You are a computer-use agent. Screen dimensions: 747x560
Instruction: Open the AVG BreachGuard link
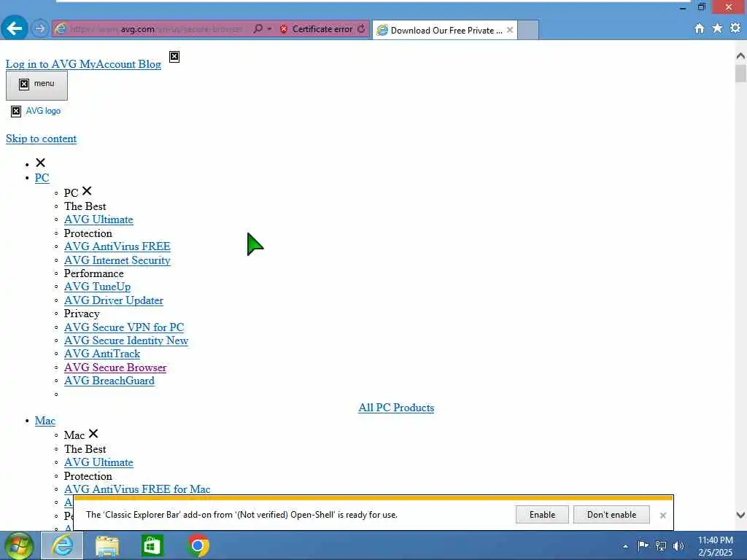109,381
